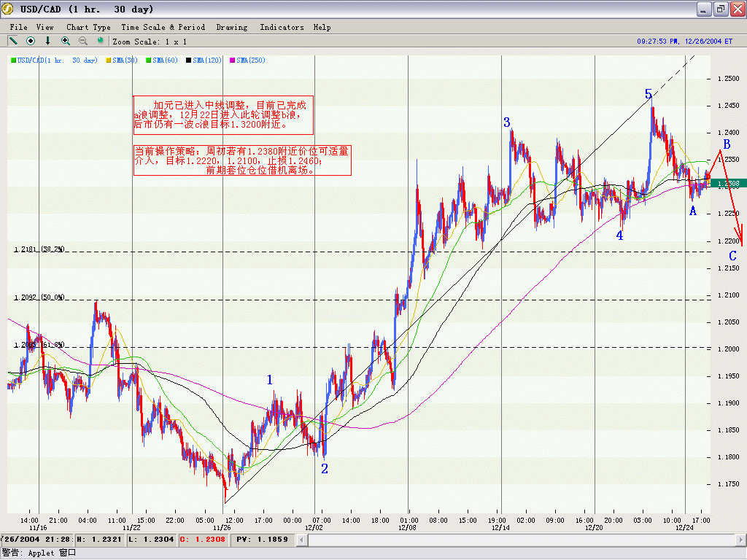Screen dimensions: 747x560
Task: Click the application logo in title bar
Action: [7, 9]
